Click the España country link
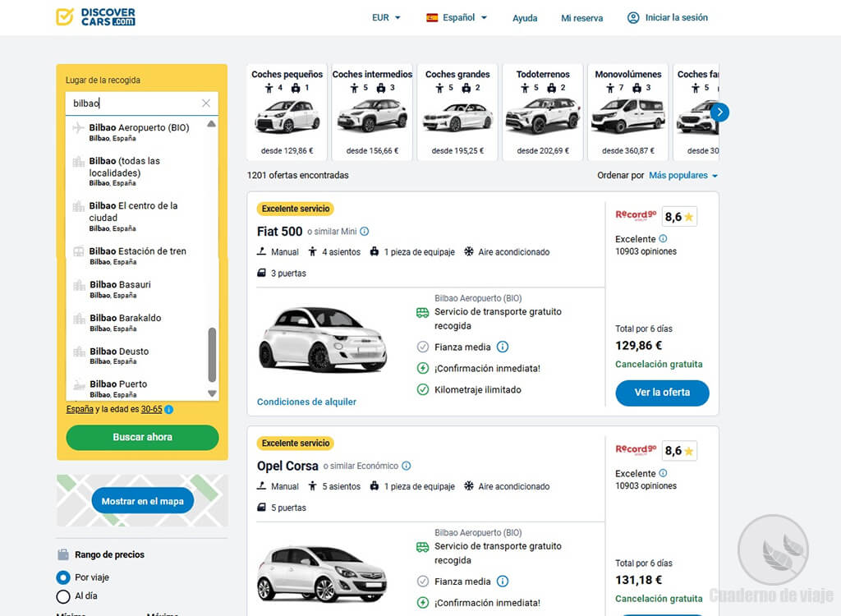This screenshot has width=841, height=616. [80, 409]
